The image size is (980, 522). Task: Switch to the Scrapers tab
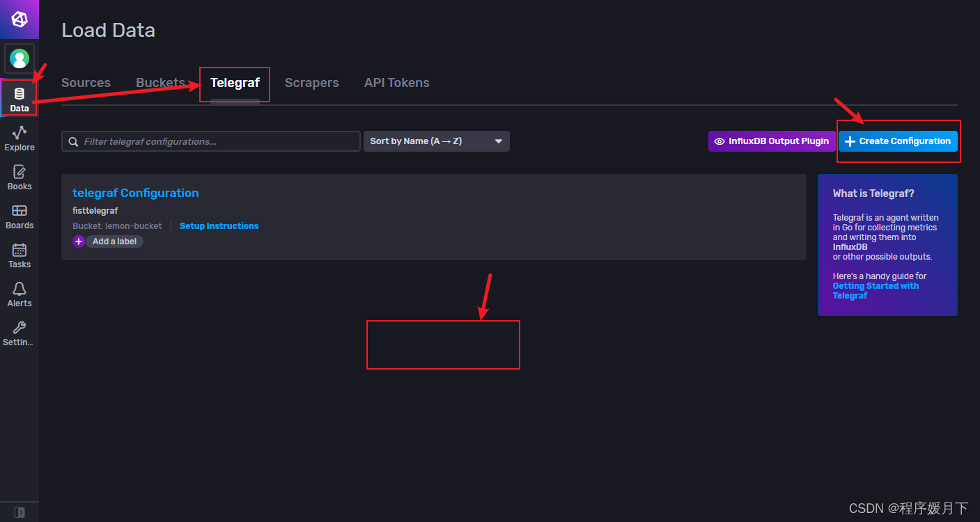coord(311,83)
